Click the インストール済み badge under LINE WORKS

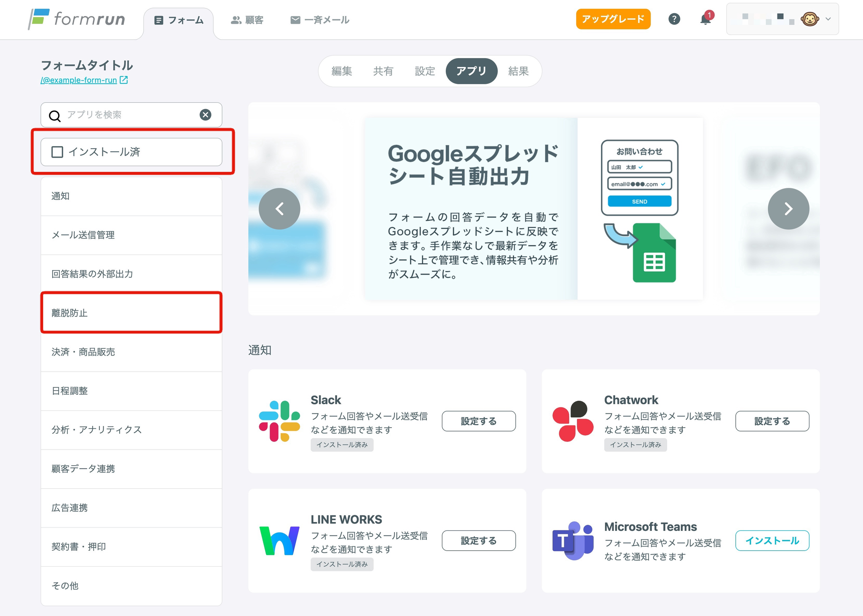[342, 565]
